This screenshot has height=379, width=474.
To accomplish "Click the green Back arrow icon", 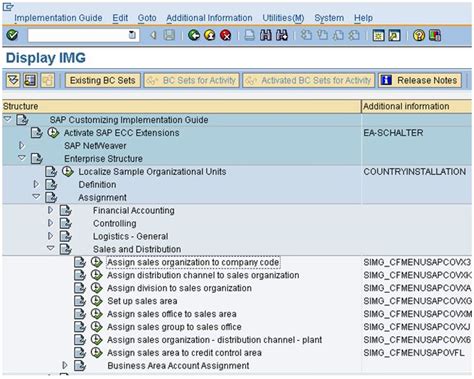I will [194, 35].
